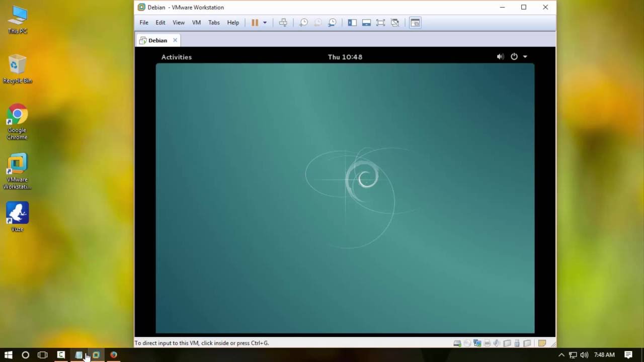Open Firefox from the taskbar
The height and width of the screenshot is (362, 644).
click(x=113, y=355)
